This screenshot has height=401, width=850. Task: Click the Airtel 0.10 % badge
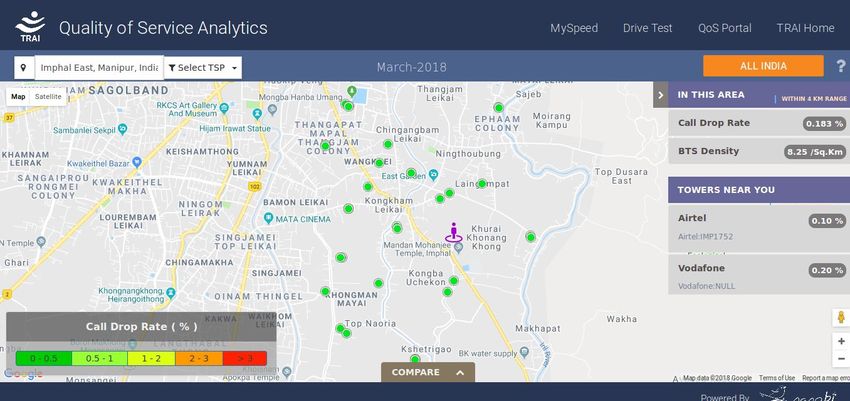[x=827, y=221]
